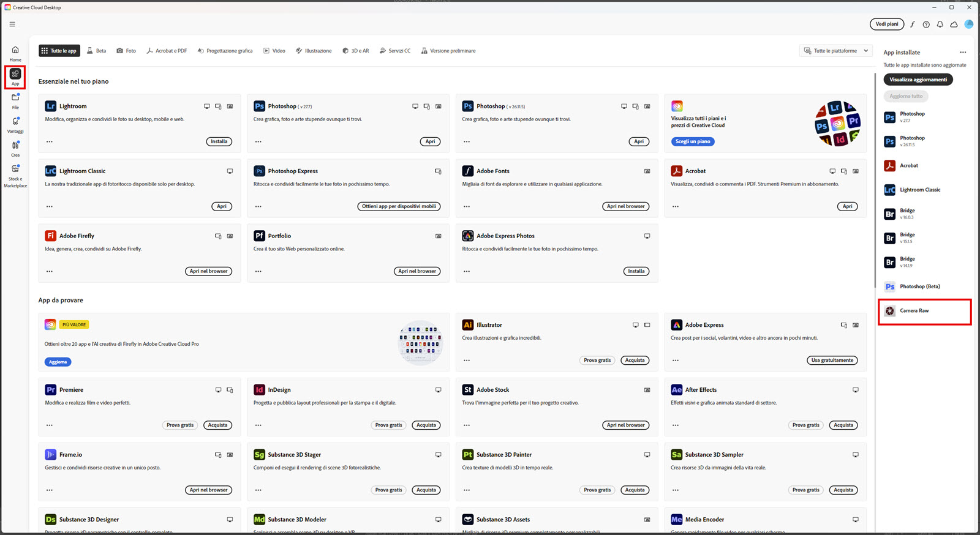Click Apri on the Lightroom Classic card
The image size is (980, 535).
coord(222,206)
